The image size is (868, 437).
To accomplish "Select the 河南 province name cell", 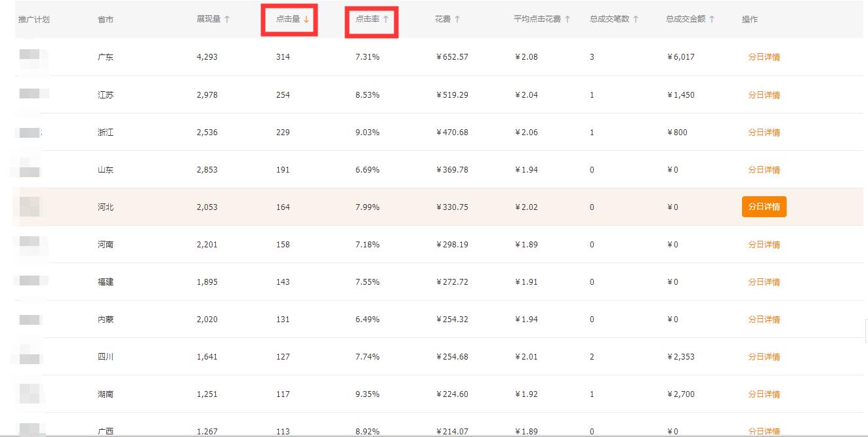I will tap(105, 244).
